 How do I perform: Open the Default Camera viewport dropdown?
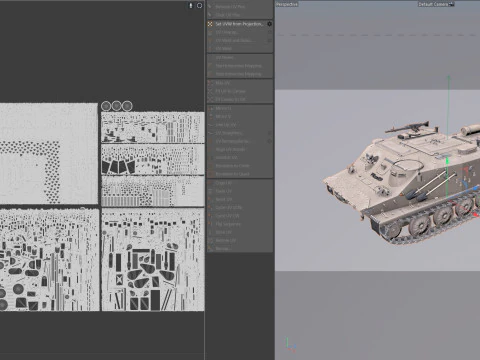[436, 4]
